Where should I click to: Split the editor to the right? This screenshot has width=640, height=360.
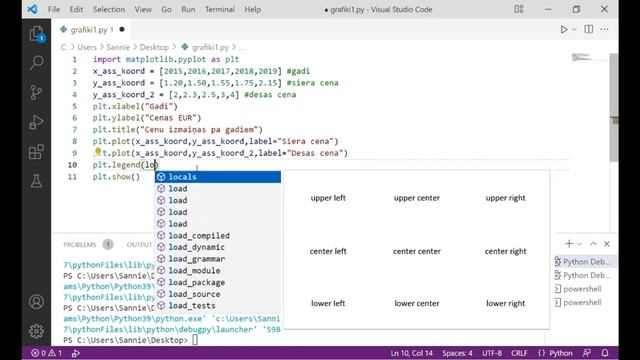click(x=589, y=29)
